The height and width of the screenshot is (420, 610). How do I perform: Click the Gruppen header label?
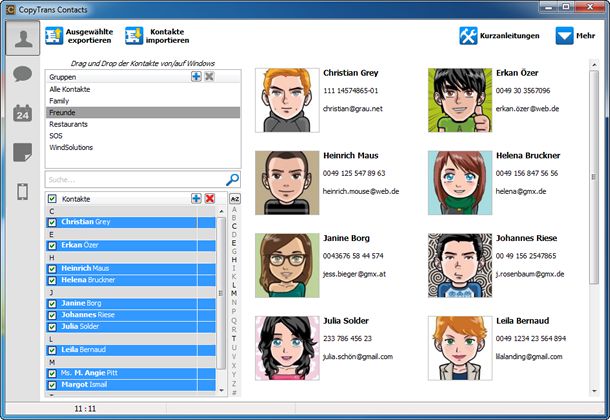click(63, 77)
